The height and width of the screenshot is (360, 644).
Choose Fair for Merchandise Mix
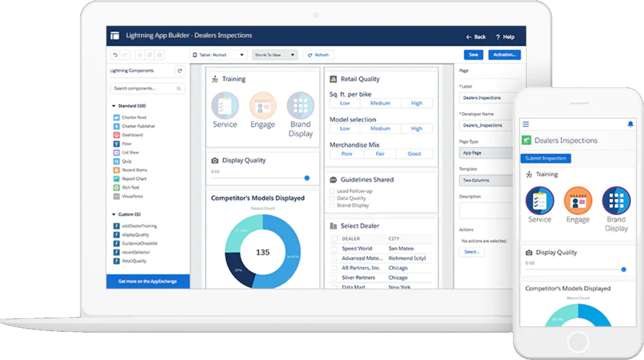380,154
